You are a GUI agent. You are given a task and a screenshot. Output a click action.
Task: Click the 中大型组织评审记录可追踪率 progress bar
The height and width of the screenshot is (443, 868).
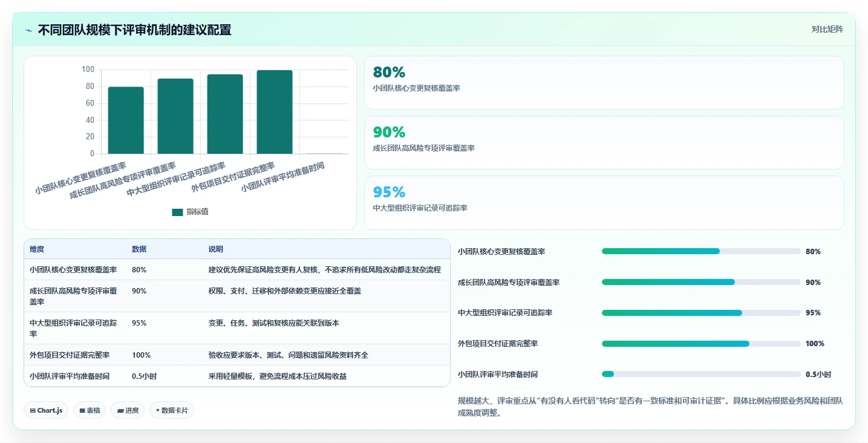pos(701,313)
